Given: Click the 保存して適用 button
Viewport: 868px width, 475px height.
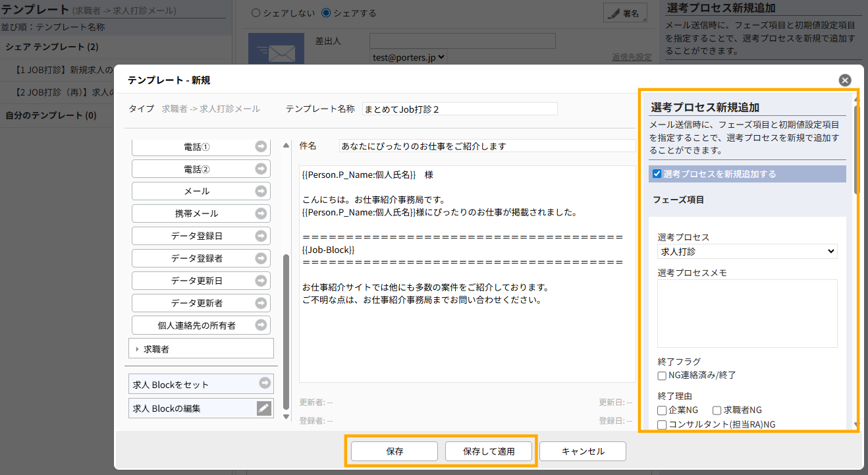Looking at the screenshot, I should pyautogui.click(x=488, y=451).
